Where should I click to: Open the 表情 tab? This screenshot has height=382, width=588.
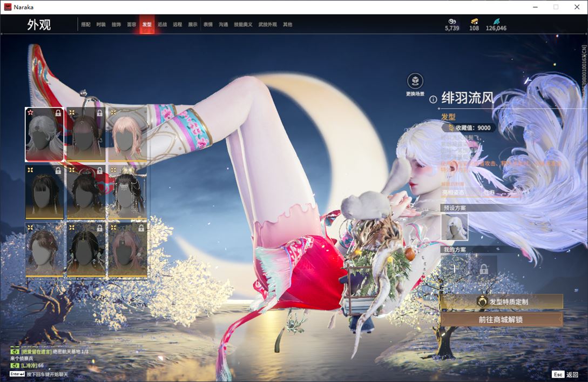[x=208, y=24]
